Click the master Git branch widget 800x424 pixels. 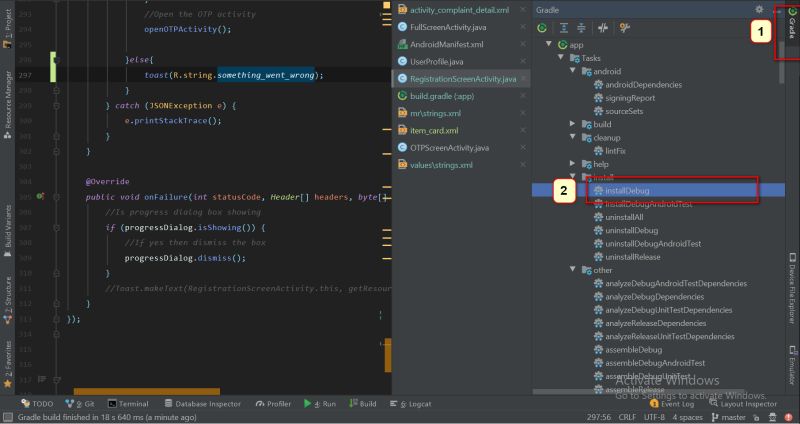point(731,417)
